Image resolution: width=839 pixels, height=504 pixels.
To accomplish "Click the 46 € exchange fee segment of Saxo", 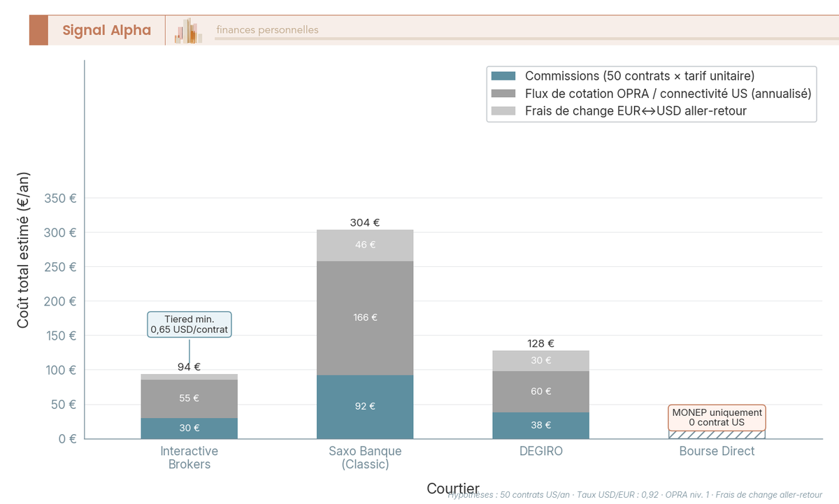I will (365, 245).
